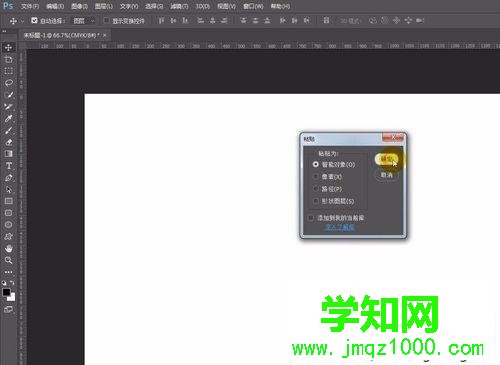Close the 未标题-1 document tab
The width and height of the screenshot is (500, 365).
point(105,35)
